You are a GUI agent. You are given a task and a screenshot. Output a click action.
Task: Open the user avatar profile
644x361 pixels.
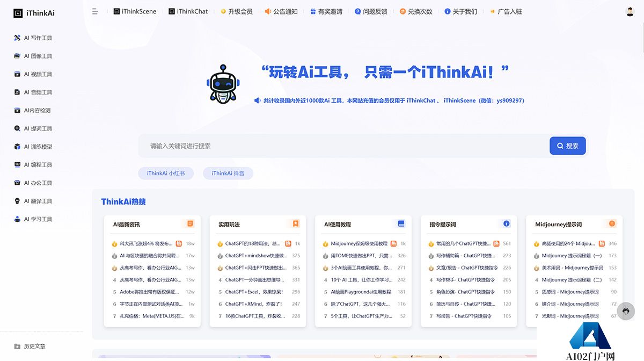(x=630, y=12)
